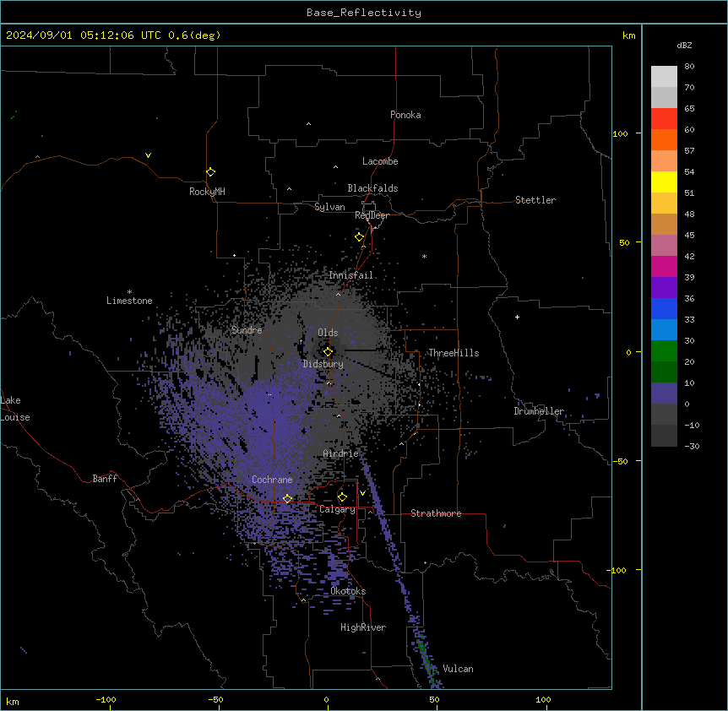The image size is (728, 711).
Task: Select the orange 57–60 dBZ legend swatch
Action: tap(664, 139)
